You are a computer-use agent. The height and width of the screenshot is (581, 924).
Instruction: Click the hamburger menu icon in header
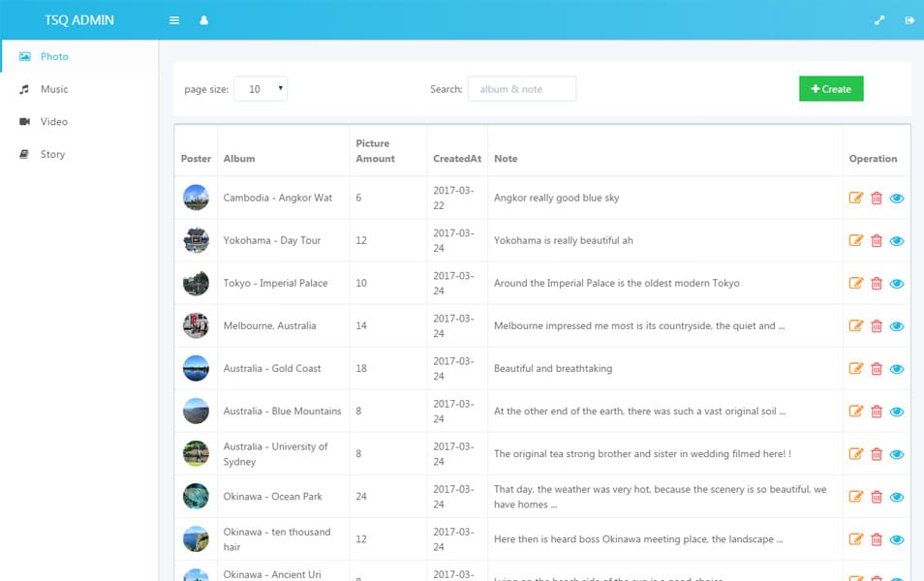(174, 20)
